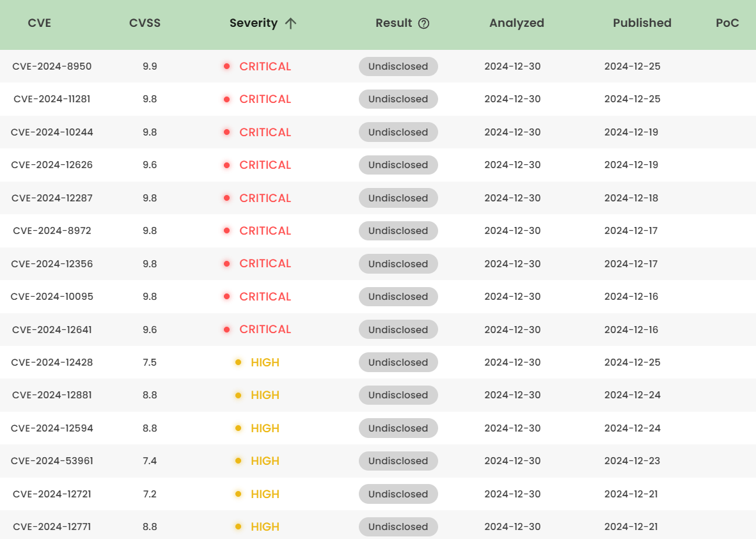756x539 pixels.
Task: Click CRITICAL severity label for CVE-2024-12641
Action: [265, 330]
